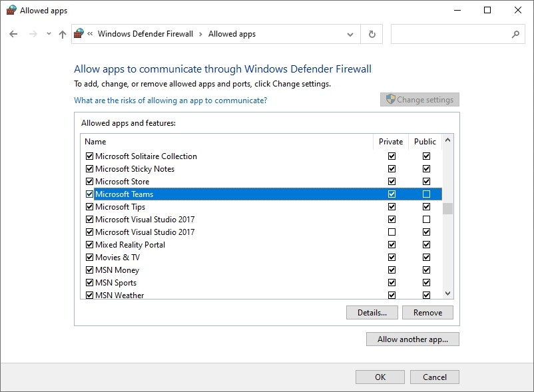534x392 pixels.
Task: Select the Movies & TV row
Action: (x=261, y=258)
